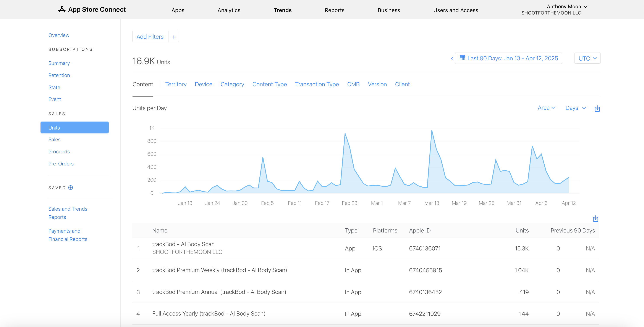This screenshot has width=644, height=327.
Task: Switch to the CMB tab
Action: tap(353, 84)
